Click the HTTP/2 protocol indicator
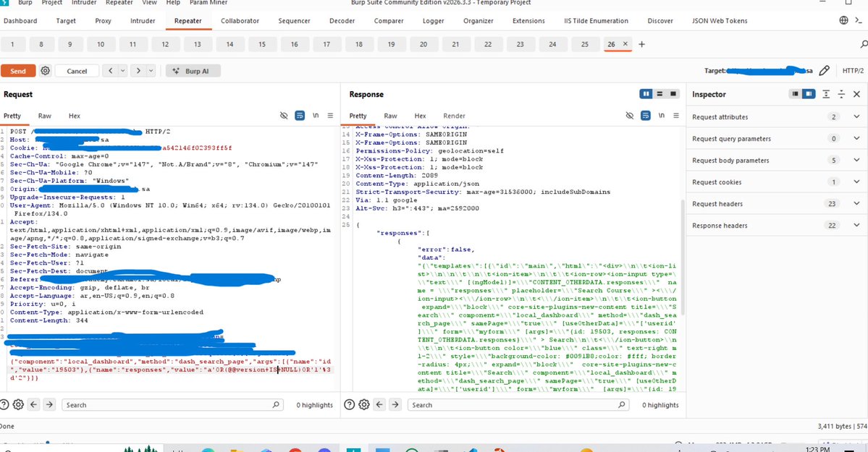 point(853,71)
